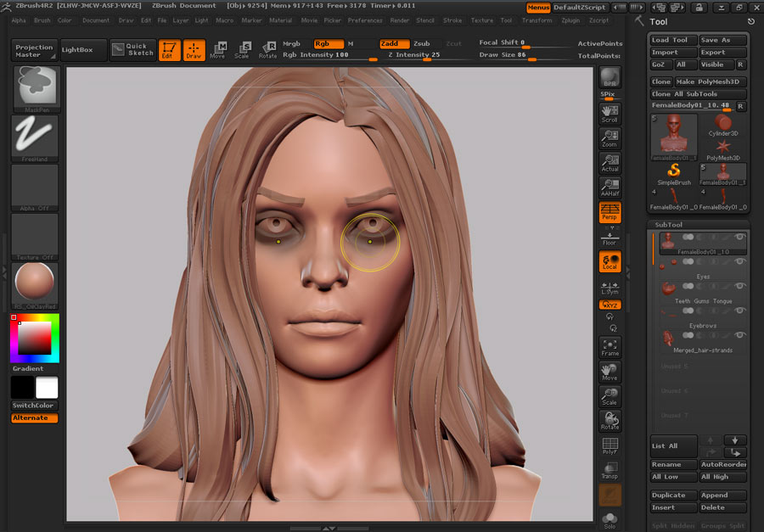Viewport: 764px width, 532px height.
Task: Click the BPR render button
Action: [610, 78]
